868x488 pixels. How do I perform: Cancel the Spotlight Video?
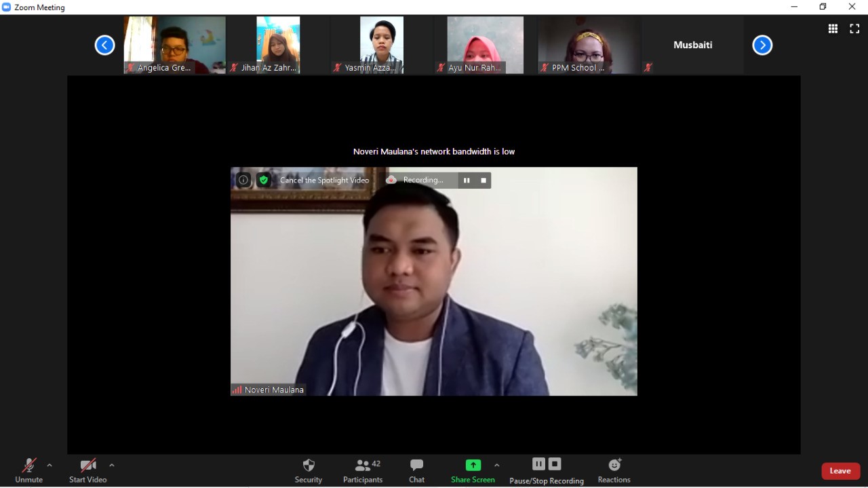(325, 181)
